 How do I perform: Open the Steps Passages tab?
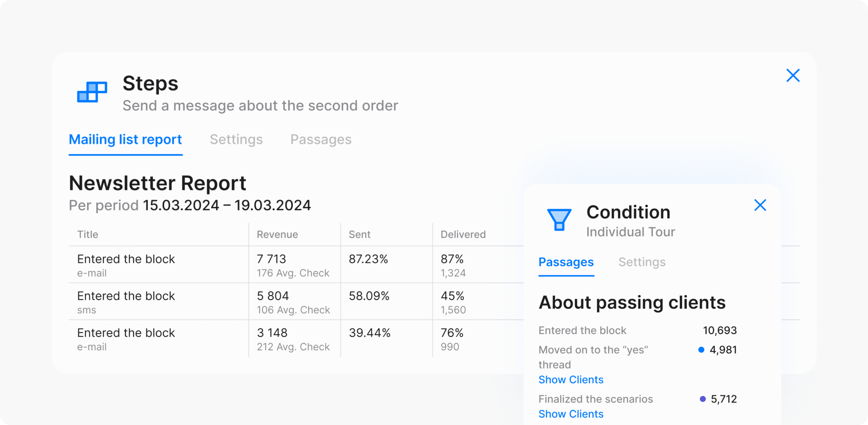pyautogui.click(x=321, y=140)
